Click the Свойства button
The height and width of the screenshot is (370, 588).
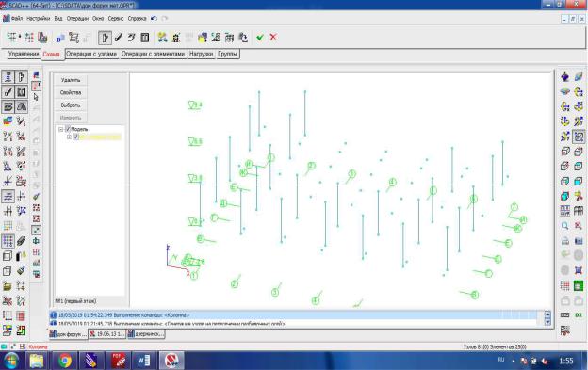[71, 92]
